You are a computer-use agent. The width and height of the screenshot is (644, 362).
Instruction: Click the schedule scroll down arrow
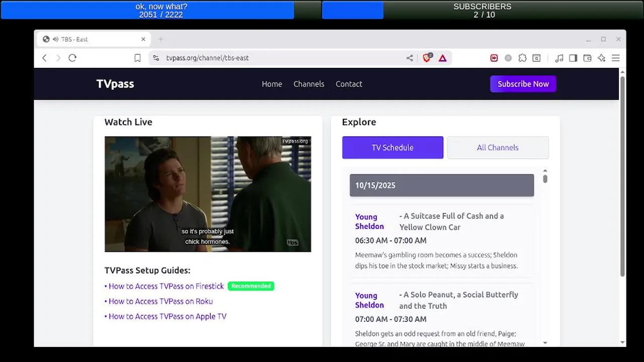pyautogui.click(x=545, y=343)
